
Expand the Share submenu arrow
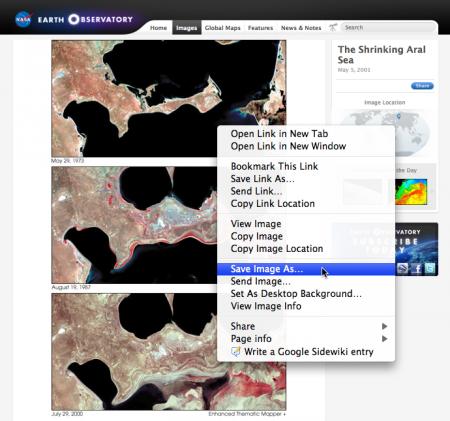385,326
